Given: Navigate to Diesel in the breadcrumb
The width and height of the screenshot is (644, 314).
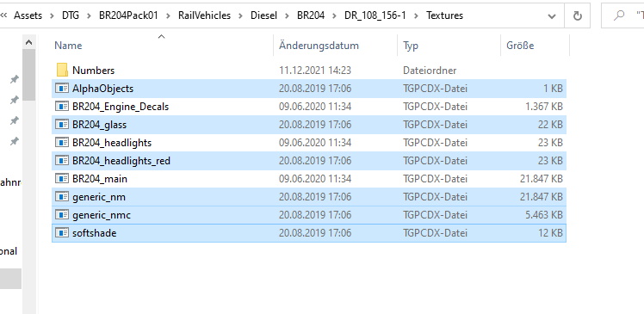Looking at the screenshot, I should pyautogui.click(x=263, y=15).
